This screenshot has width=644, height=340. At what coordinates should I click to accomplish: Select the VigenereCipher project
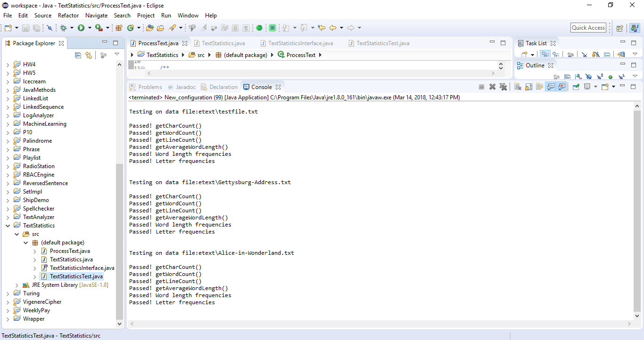tap(42, 302)
